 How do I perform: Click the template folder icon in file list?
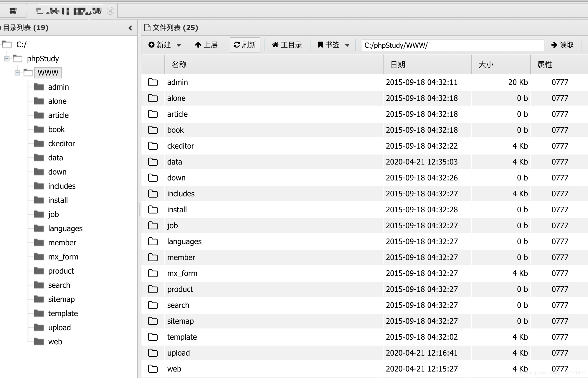pyautogui.click(x=153, y=337)
